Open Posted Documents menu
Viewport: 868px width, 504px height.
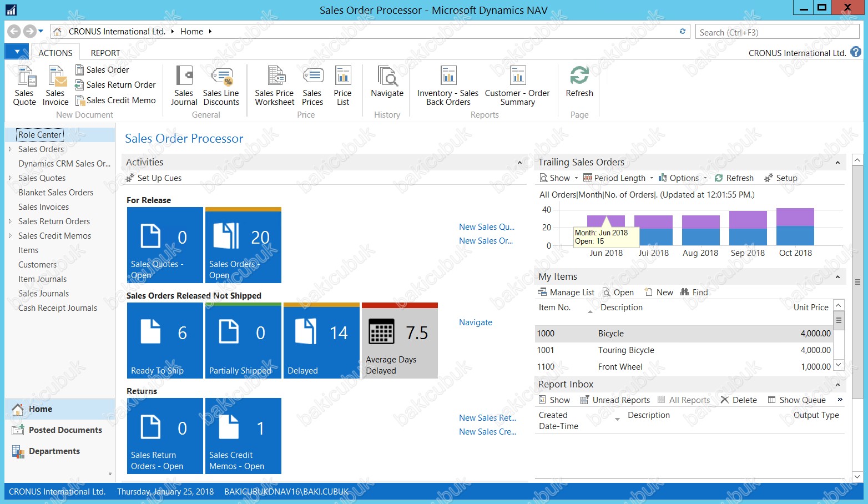(60, 430)
